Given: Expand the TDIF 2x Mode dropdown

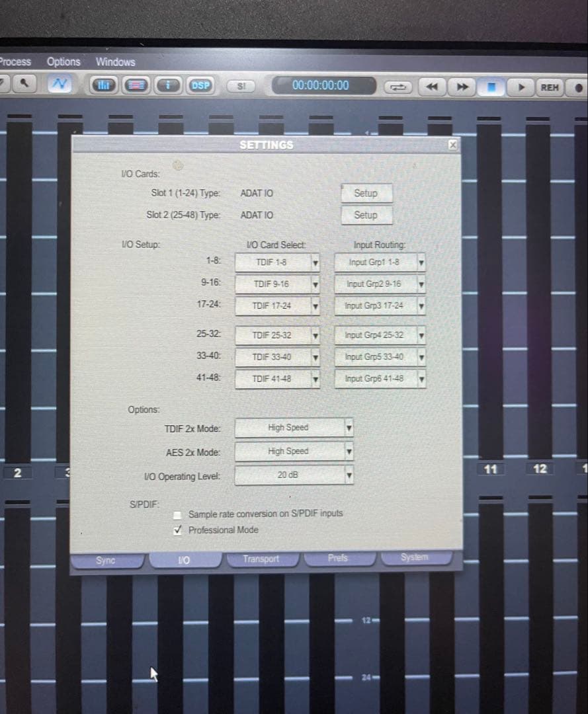Looking at the screenshot, I should click(349, 428).
